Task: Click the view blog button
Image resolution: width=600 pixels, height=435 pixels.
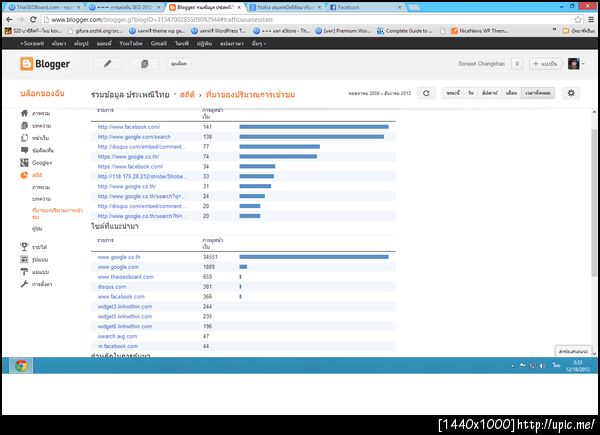Action: tap(179, 64)
